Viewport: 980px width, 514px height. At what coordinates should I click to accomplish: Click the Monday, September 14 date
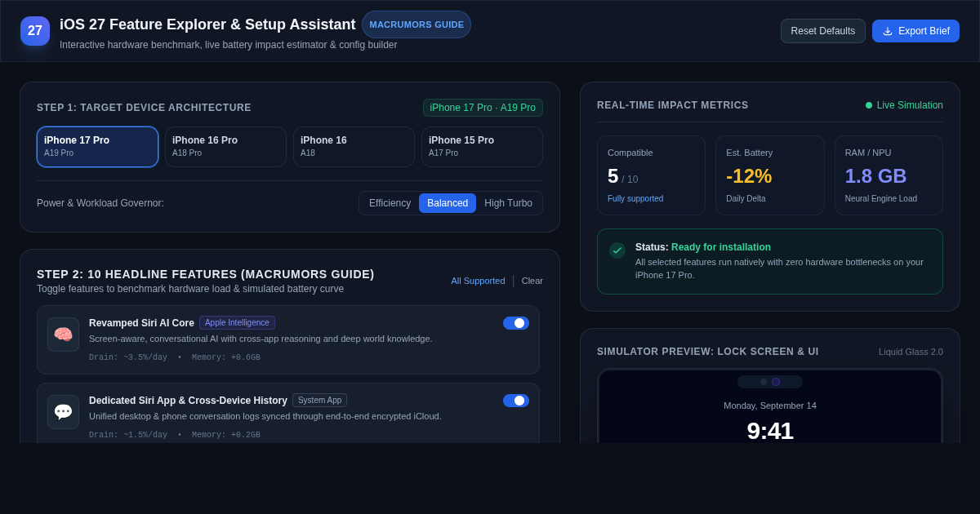[770, 405]
